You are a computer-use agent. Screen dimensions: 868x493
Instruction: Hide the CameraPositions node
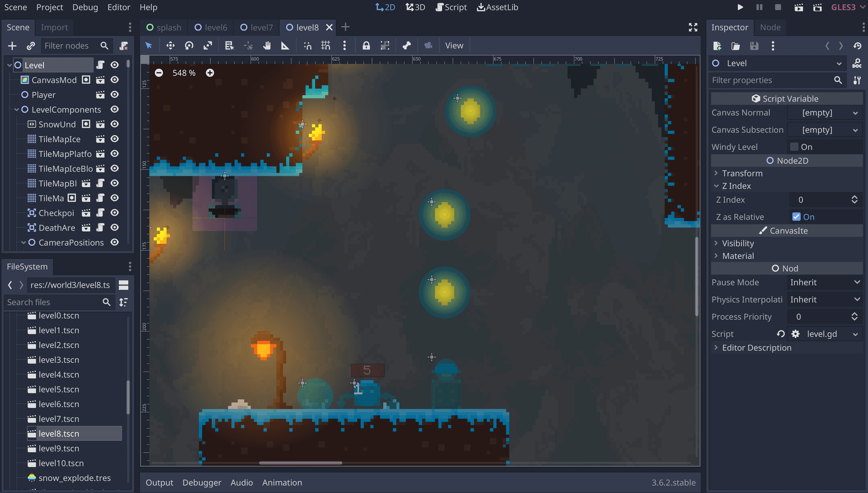[115, 242]
